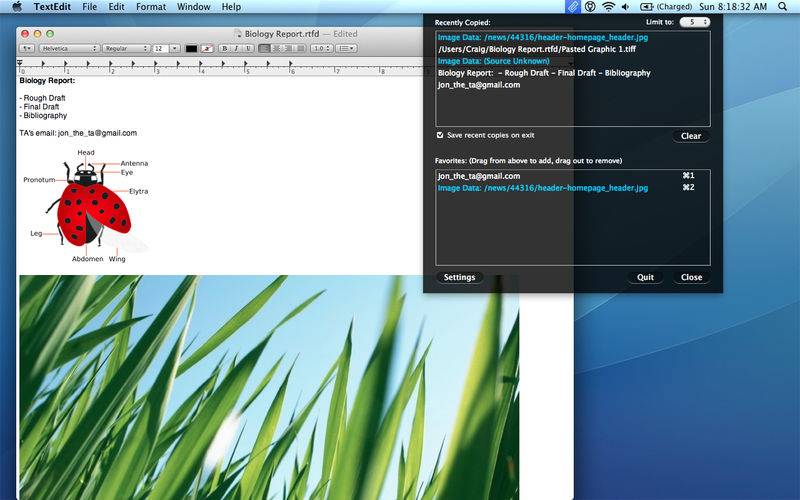Toggle 'Save recent copies on exit' checkbox

[440, 135]
